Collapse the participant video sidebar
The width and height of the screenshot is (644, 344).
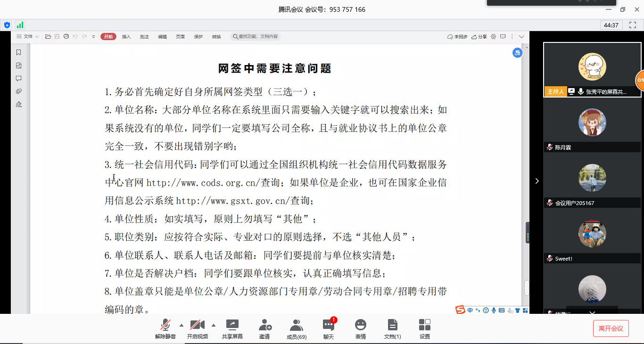point(537,181)
